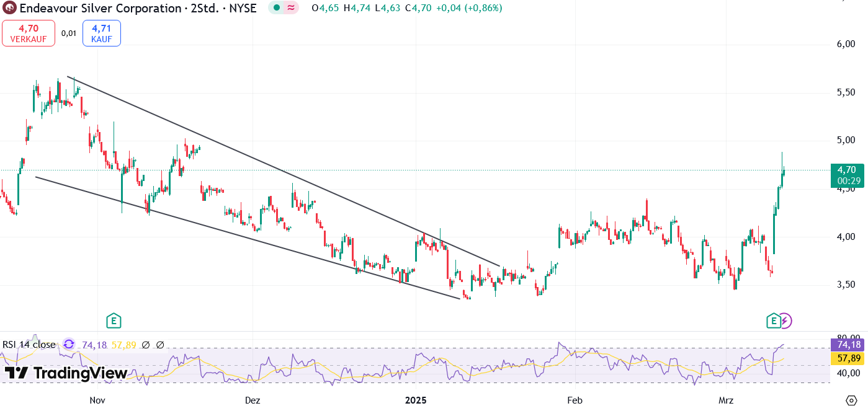Click the second ∅ symbol in RSI legend
Screen dimensions: 868x411
(160, 344)
